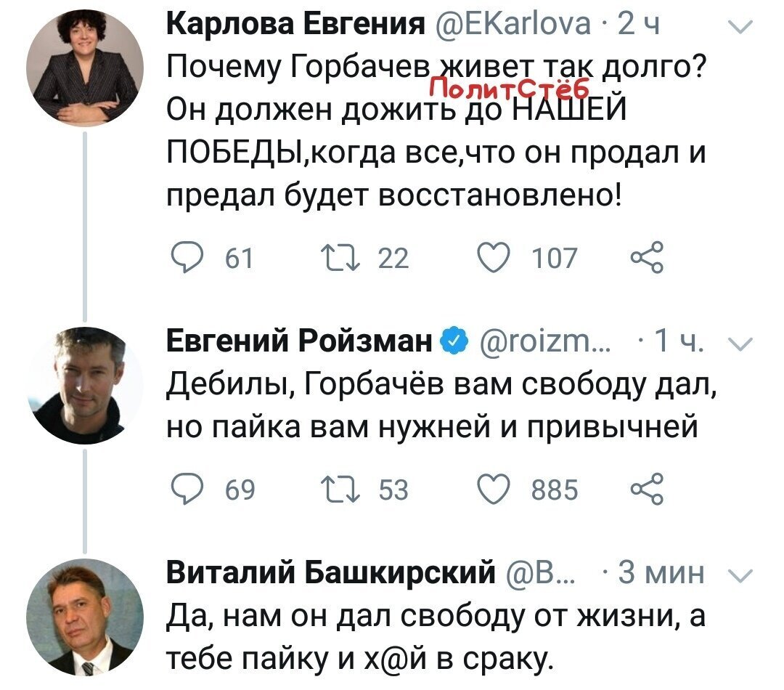Open the tweet text about Горбачёв свободу
Viewport: 784px width, 690px height.
point(441,406)
